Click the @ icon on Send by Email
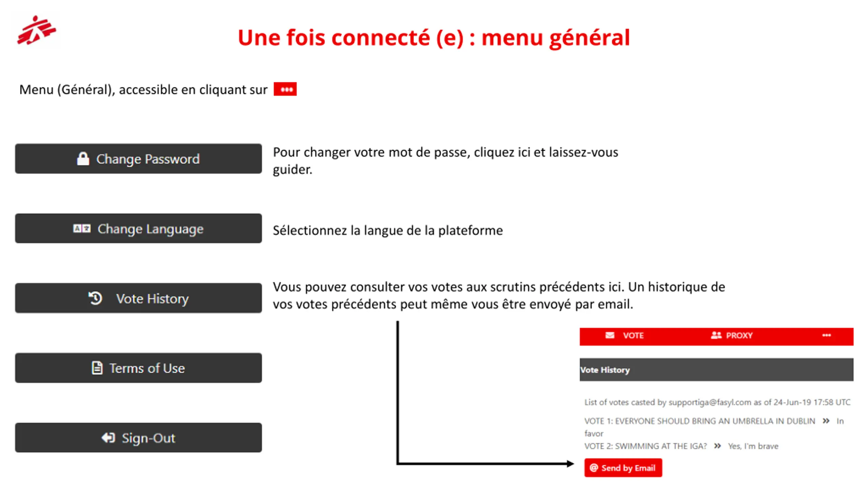Screen dimensions: 868x488 (x=594, y=468)
